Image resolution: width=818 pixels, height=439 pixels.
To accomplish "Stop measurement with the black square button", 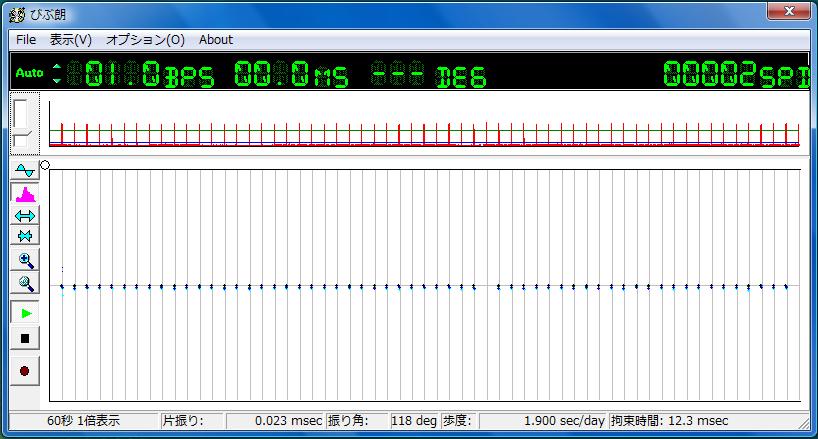I will pos(25,338).
